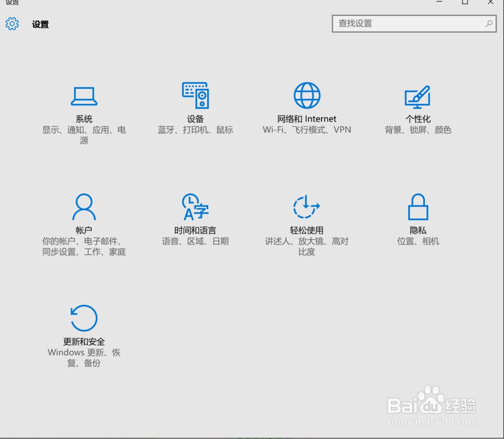This screenshot has height=439, width=504.
Task: Click the 设备 label
Action: (x=196, y=119)
